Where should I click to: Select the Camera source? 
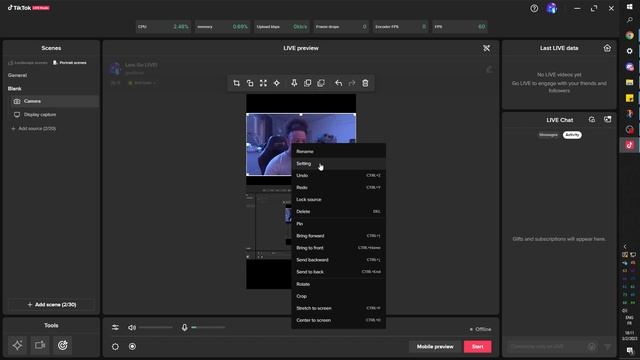(55, 101)
